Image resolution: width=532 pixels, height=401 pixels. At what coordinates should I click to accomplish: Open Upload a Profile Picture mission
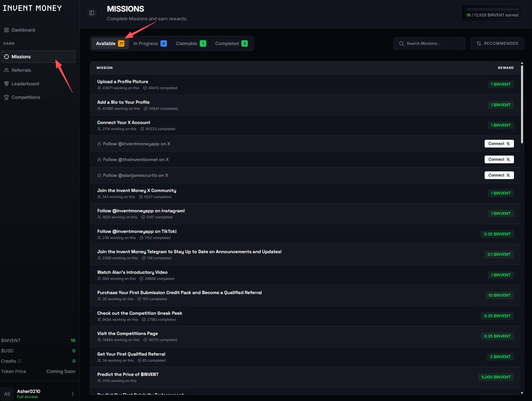[123, 82]
